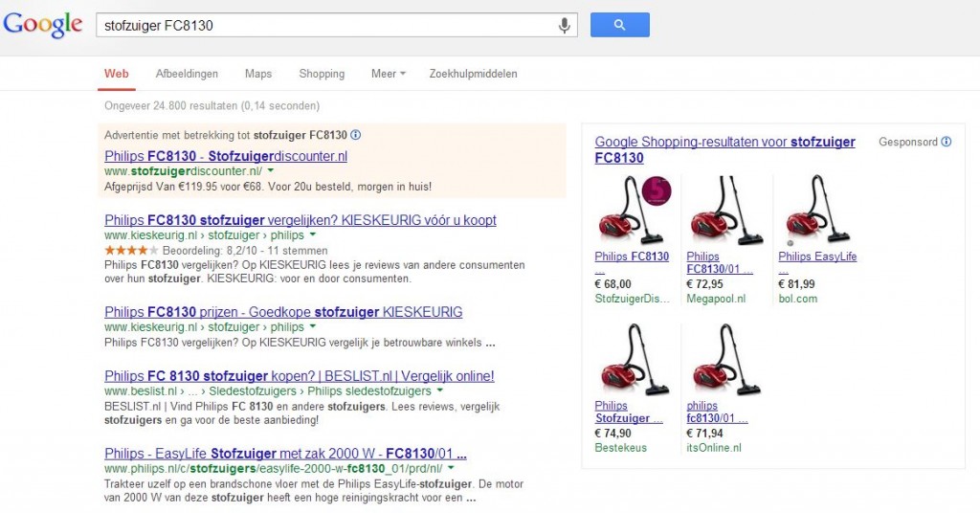Image resolution: width=980 pixels, height=513 pixels.
Task: Click vacuum thumbnail for Megapool.nl € 72,95
Action: coord(726,210)
